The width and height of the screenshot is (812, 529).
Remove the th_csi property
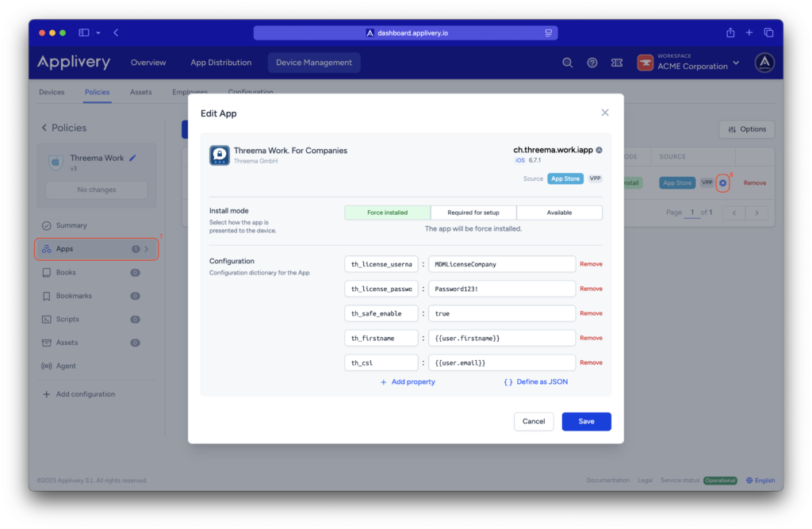(591, 362)
